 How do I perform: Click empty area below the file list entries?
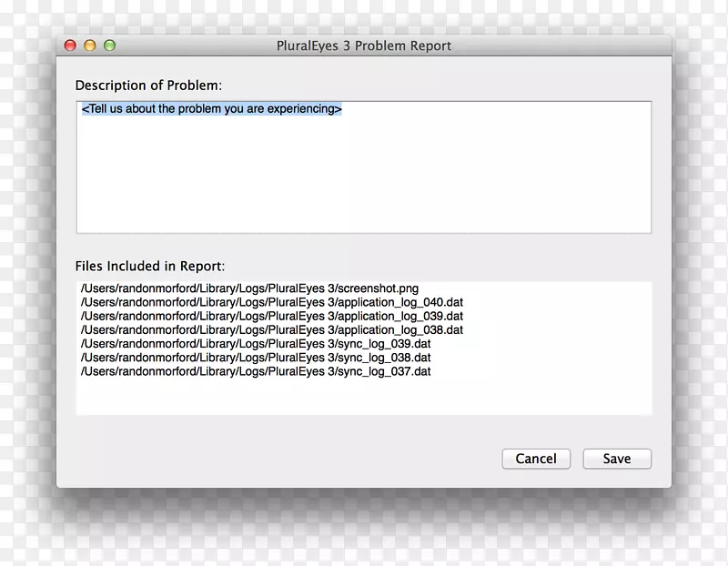[364, 398]
